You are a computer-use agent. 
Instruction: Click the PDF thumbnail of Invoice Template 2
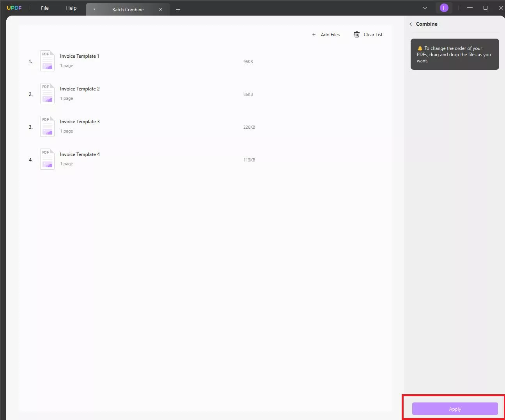click(47, 94)
